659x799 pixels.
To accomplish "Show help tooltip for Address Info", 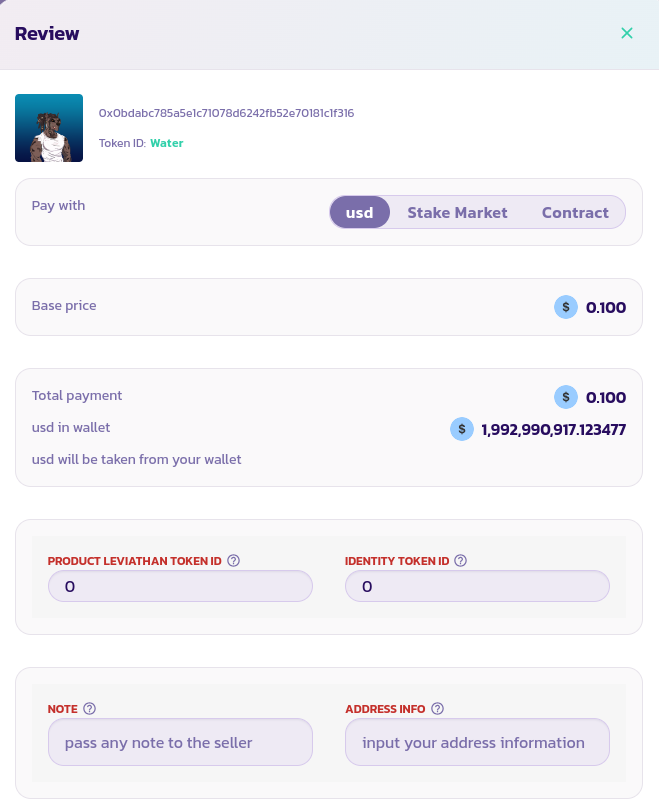I will 438,709.
